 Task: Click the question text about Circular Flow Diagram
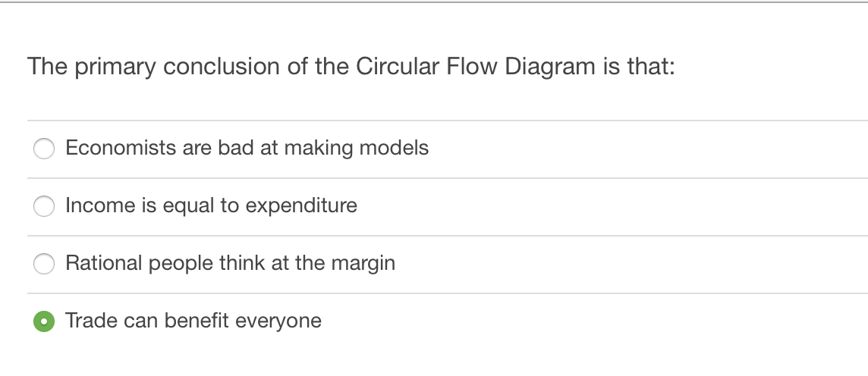click(x=351, y=67)
